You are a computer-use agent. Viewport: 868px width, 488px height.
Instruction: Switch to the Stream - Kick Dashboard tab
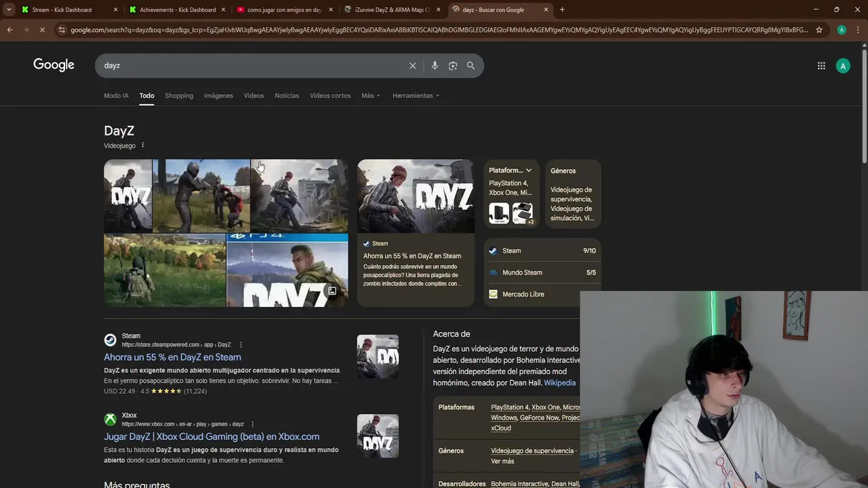click(62, 9)
